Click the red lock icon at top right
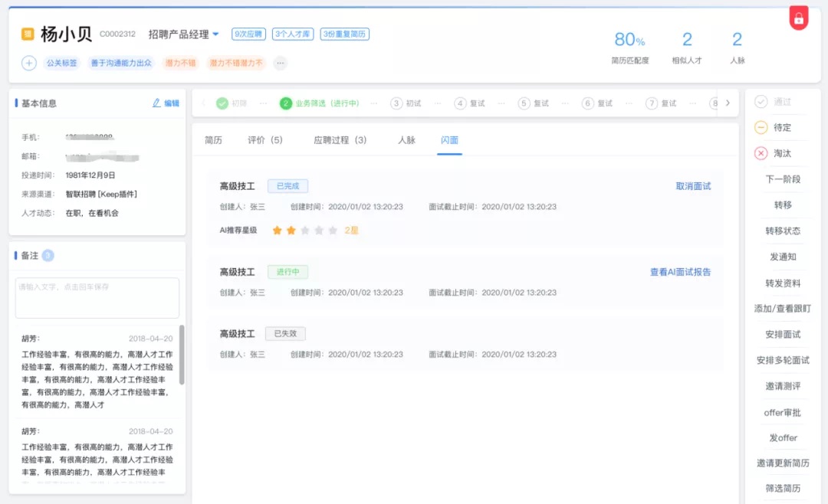Image resolution: width=828 pixels, height=504 pixels. (x=798, y=17)
